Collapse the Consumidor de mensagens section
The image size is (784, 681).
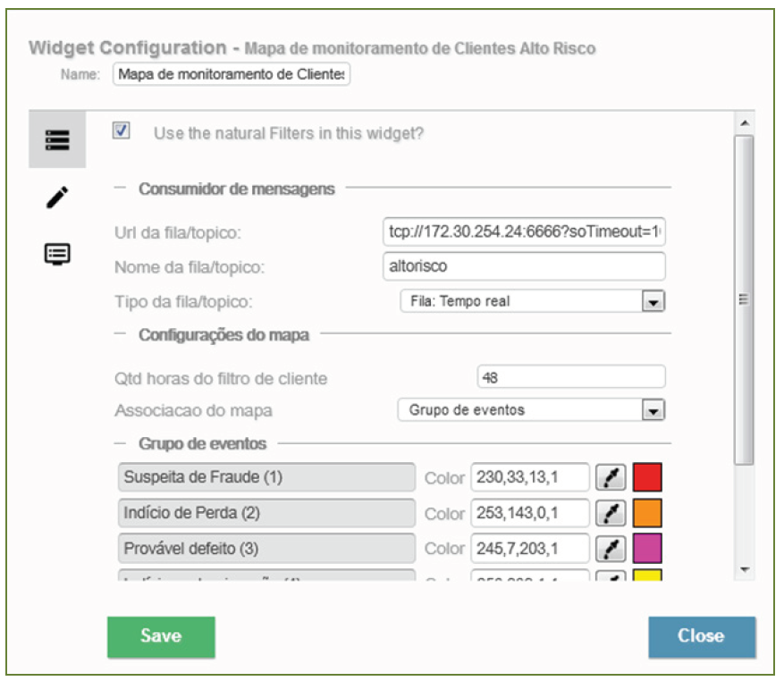tap(120, 189)
